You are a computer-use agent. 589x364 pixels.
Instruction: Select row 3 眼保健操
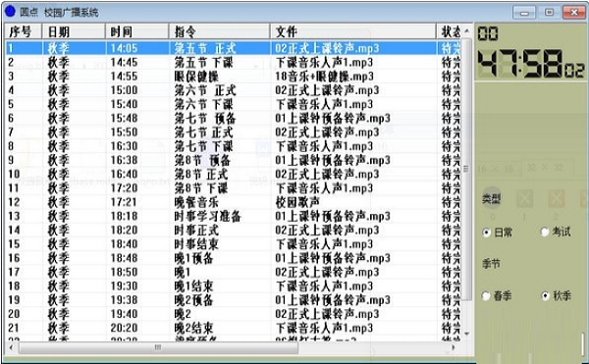point(233,77)
